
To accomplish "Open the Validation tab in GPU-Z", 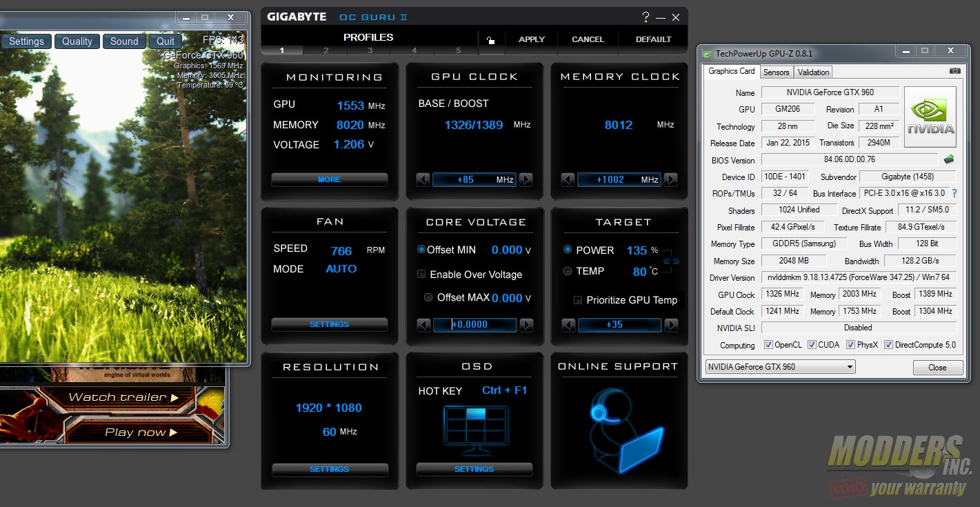I will [x=813, y=72].
